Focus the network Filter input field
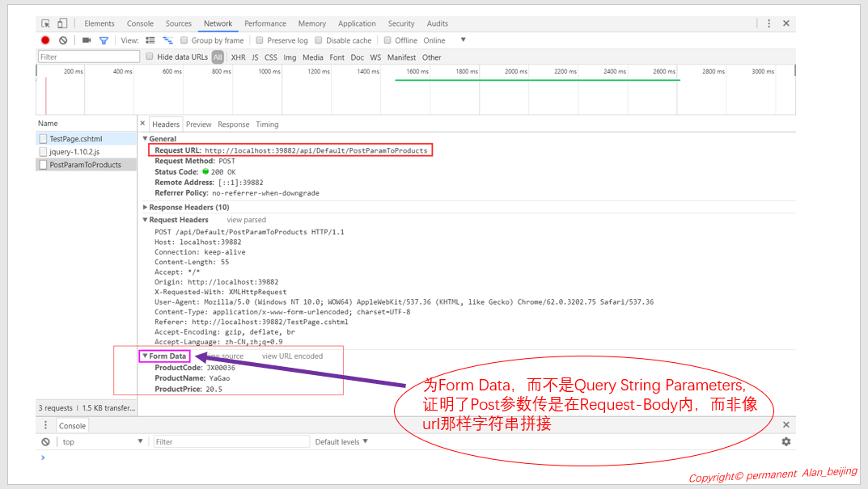This screenshot has height=489, width=868. click(x=88, y=57)
